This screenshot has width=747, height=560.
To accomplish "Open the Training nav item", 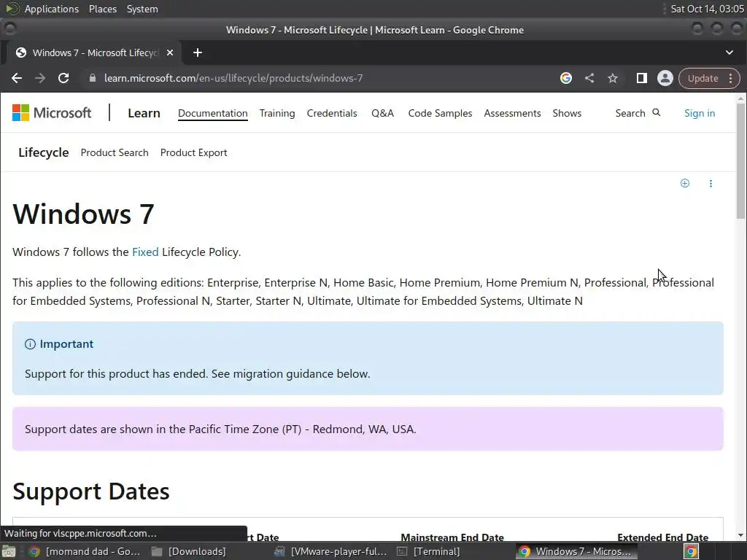I will pyautogui.click(x=277, y=113).
